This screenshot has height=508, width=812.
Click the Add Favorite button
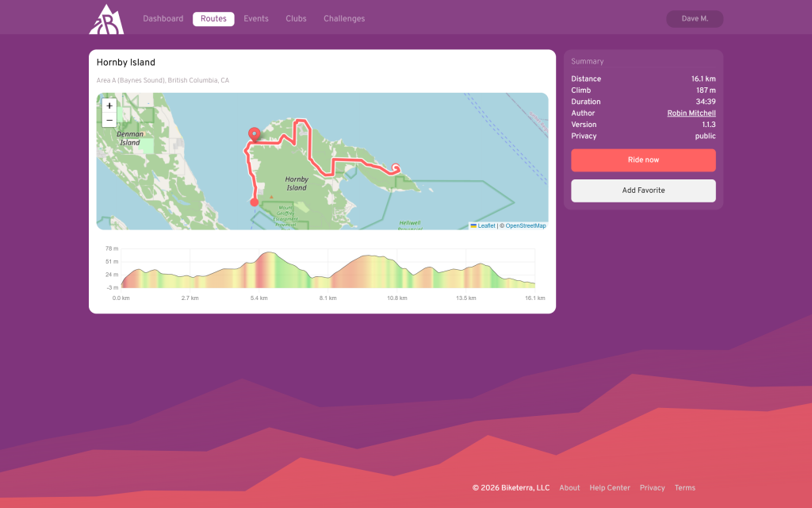click(643, 190)
